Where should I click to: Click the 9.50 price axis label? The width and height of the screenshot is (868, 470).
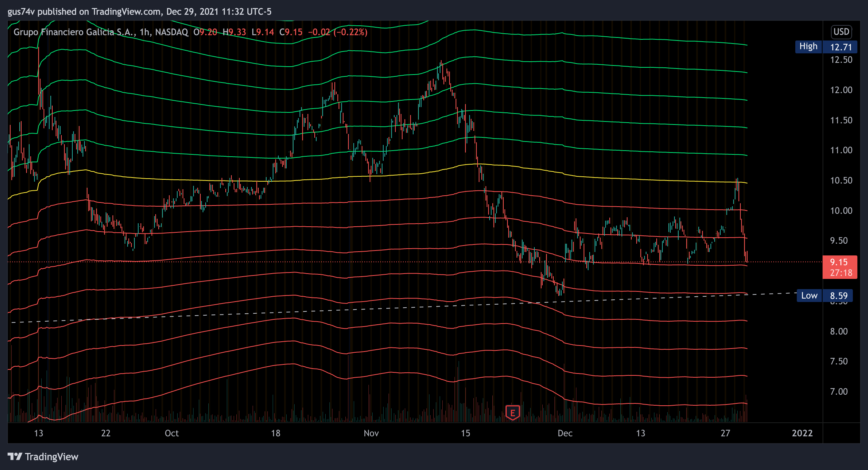click(x=839, y=241)
